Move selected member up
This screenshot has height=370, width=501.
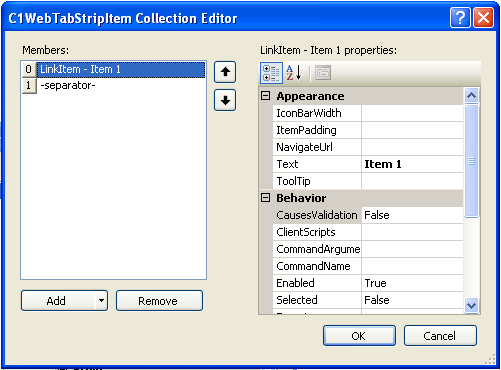(x=225, y=72)
